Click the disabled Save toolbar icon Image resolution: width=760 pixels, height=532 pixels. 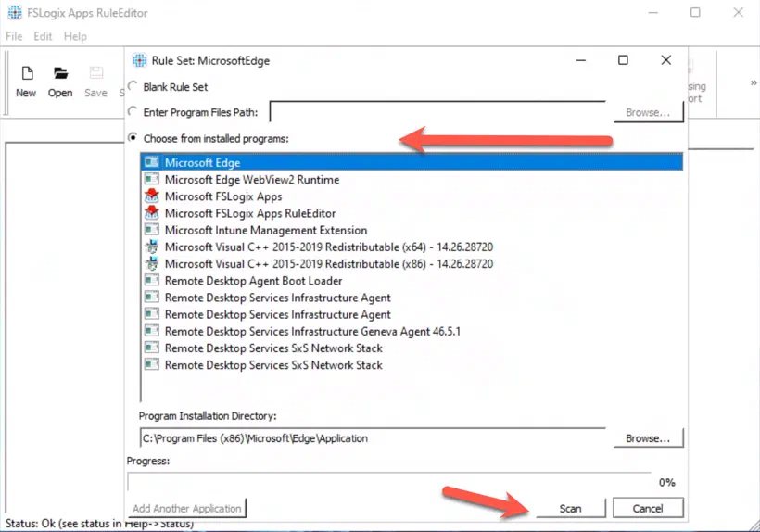(x=96, y=73)
